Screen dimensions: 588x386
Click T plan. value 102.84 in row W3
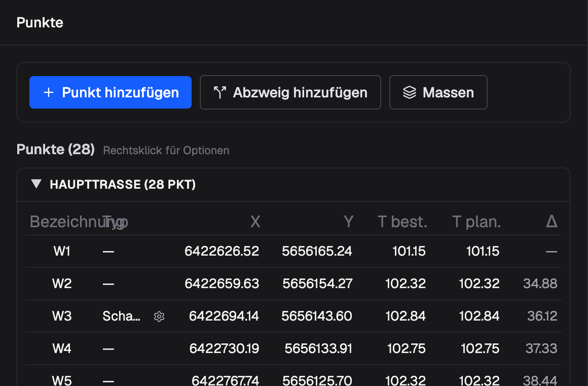pyautogui.click(x=479, y=316)
